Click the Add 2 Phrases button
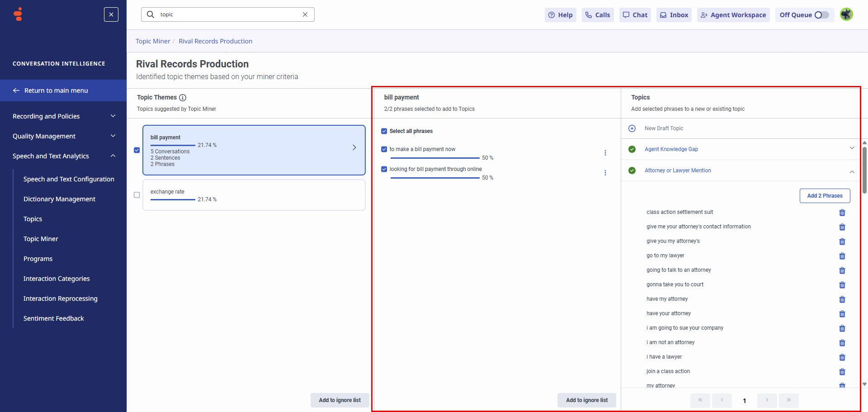 click(x=825, y=196)
